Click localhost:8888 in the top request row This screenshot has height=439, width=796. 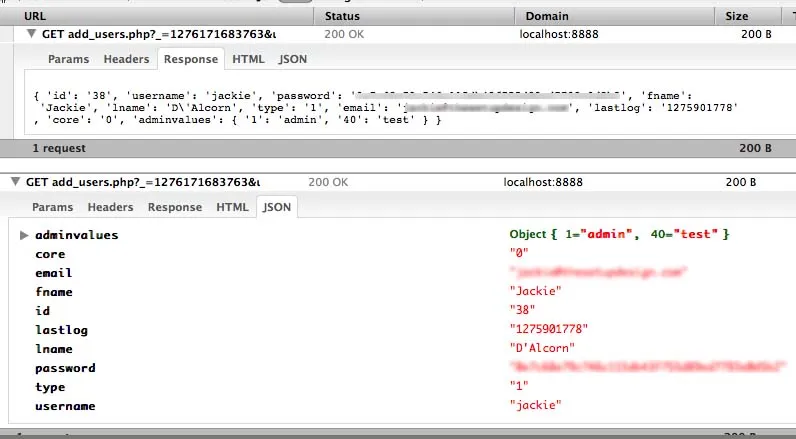[x=559, y=34]
